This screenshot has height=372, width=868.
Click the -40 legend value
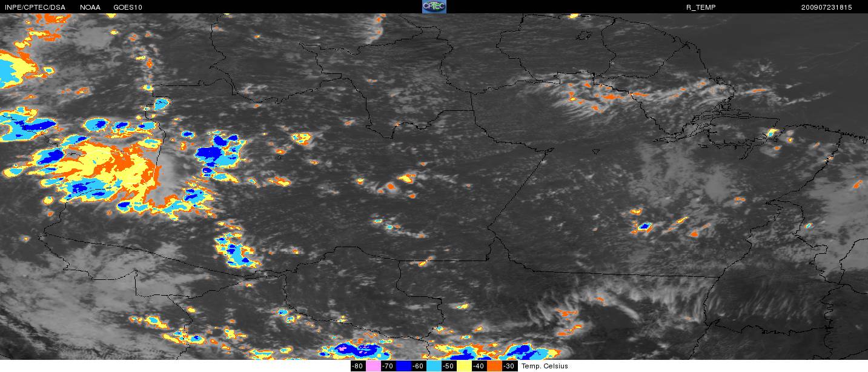point(479,366)
